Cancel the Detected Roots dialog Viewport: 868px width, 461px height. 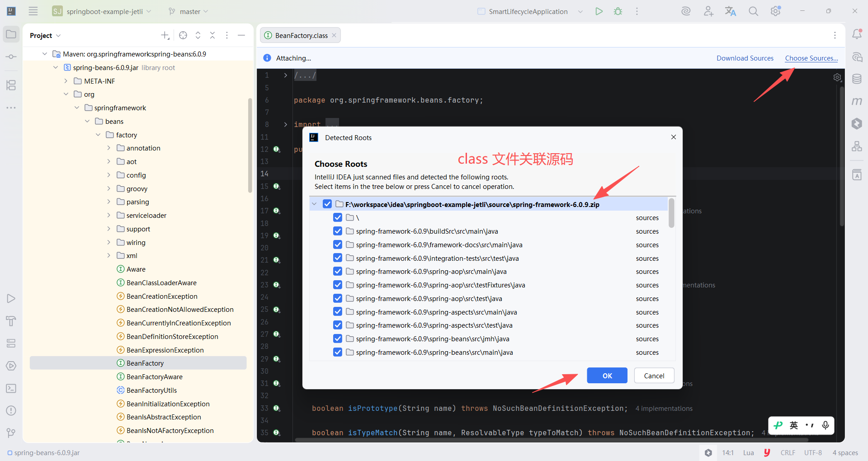(x=654, y=376)
